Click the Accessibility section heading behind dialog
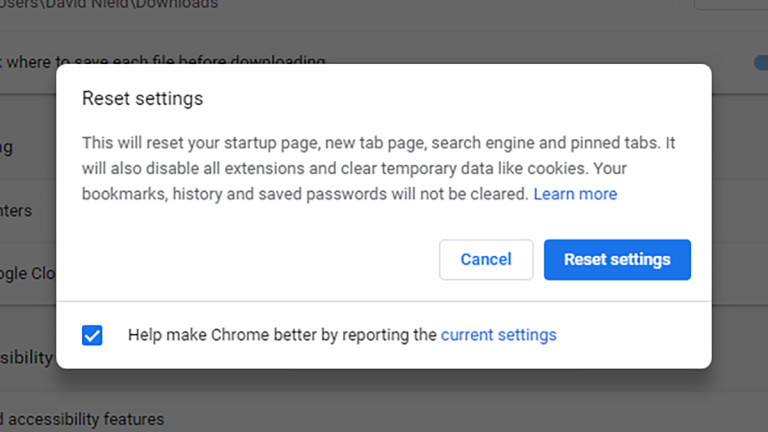The width and height of the screenshot is (768, 432). point(27,357)
